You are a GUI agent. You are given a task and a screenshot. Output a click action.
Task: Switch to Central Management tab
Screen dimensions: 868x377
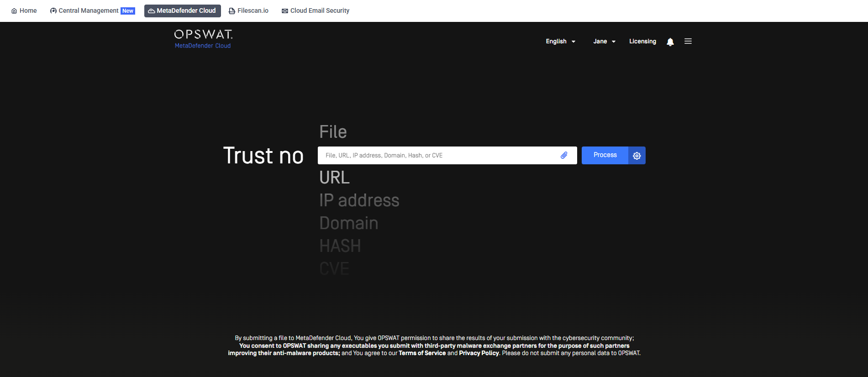(x=93, y=10)
